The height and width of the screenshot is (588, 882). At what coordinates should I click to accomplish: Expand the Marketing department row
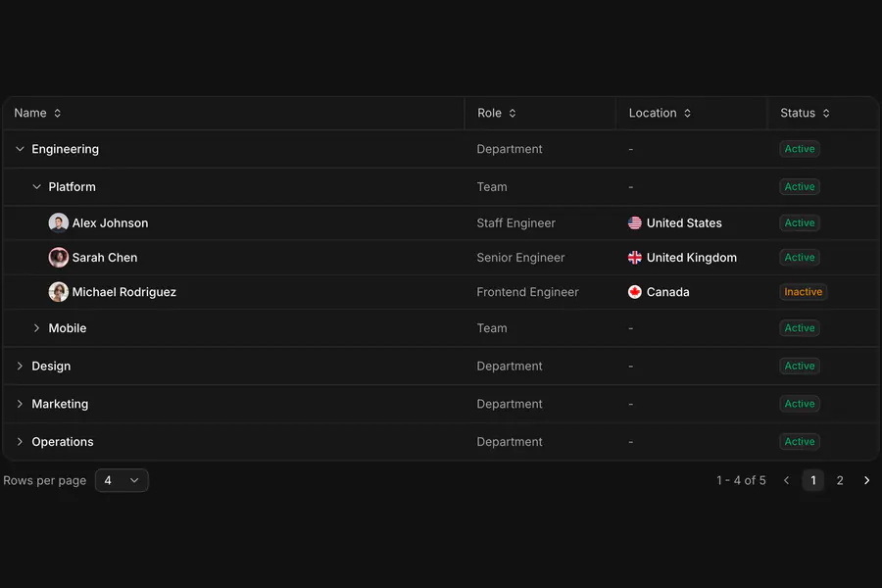pos(20,404)
